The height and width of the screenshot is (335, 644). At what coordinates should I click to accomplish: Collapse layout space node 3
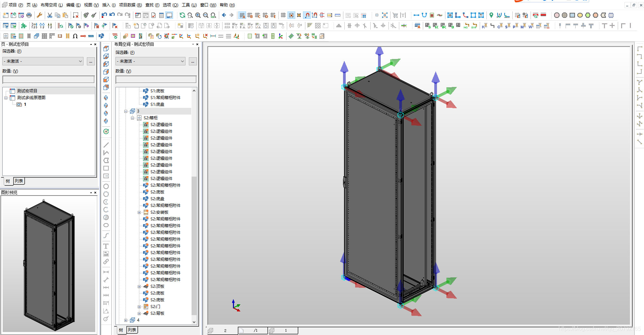tap(126, 111)
